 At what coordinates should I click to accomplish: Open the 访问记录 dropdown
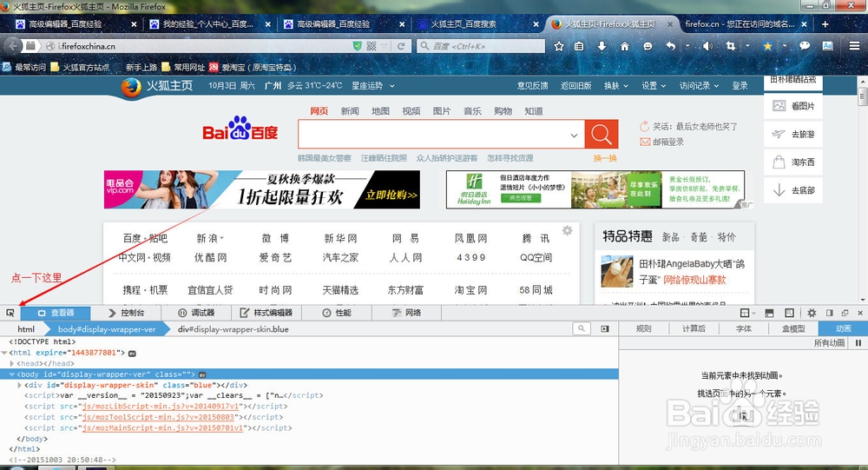click(699, 85)
